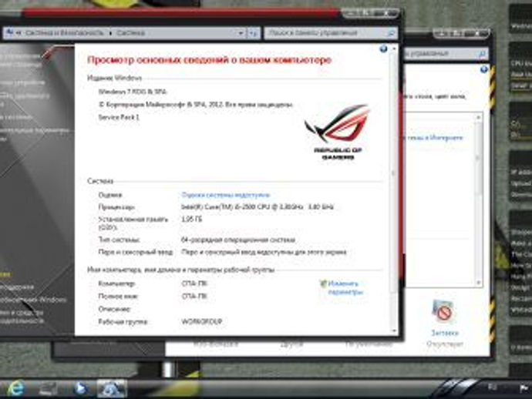Click Оценка системы недоступна link
Viewport: 532px width, 399px height.
(x=226, y=195)
